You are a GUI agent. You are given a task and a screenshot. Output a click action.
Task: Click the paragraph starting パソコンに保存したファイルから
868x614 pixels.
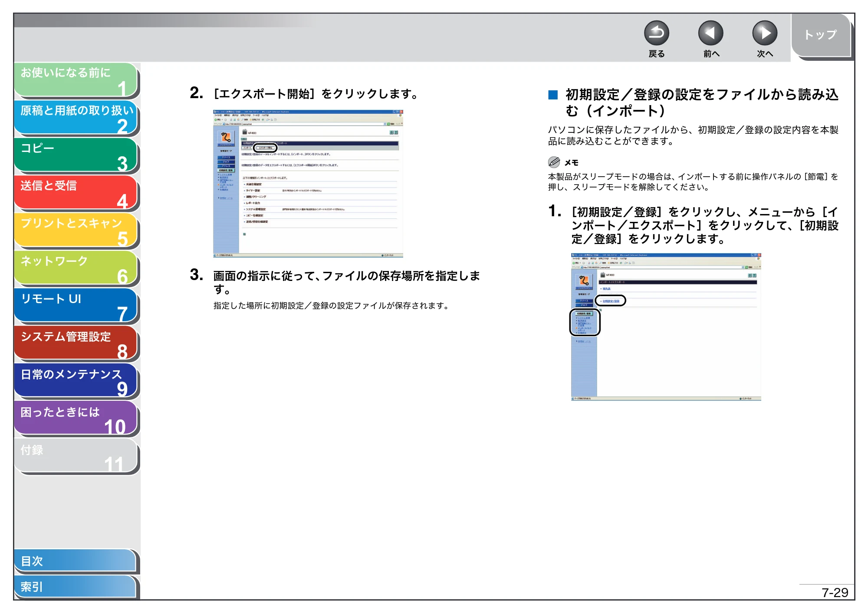(x=693, y=135)
